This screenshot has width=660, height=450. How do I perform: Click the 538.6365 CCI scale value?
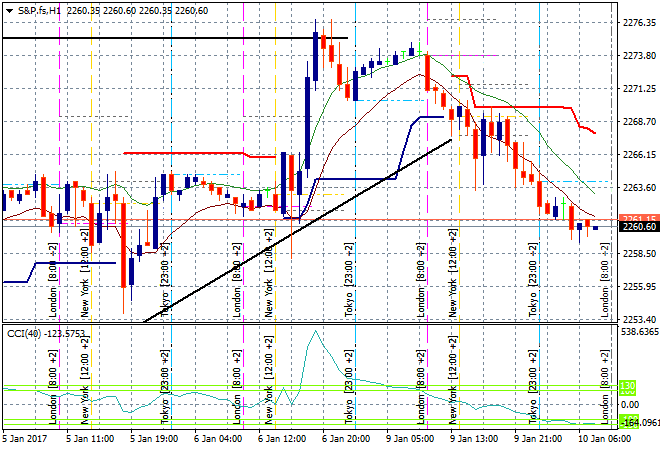point(638,332)
